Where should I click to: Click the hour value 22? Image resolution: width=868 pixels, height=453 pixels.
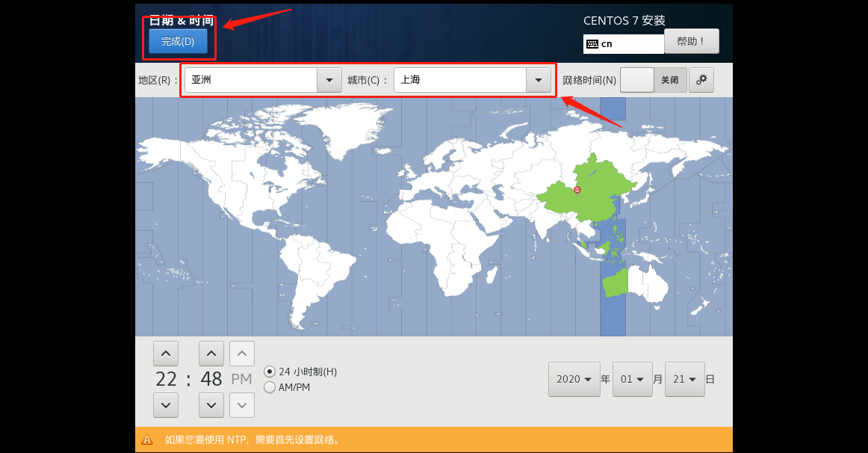pos(166,379)
